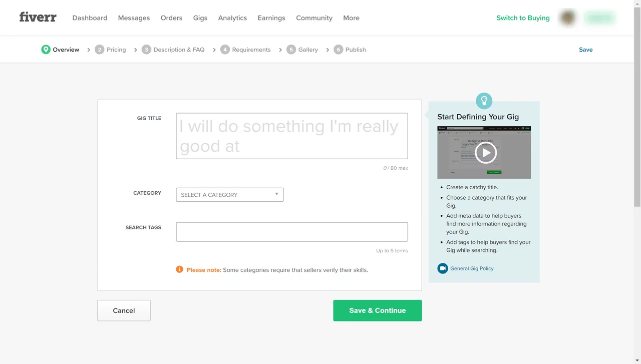Click the Fiverr logo
Screen dimensions: 641x364
(x=38, y=18)
